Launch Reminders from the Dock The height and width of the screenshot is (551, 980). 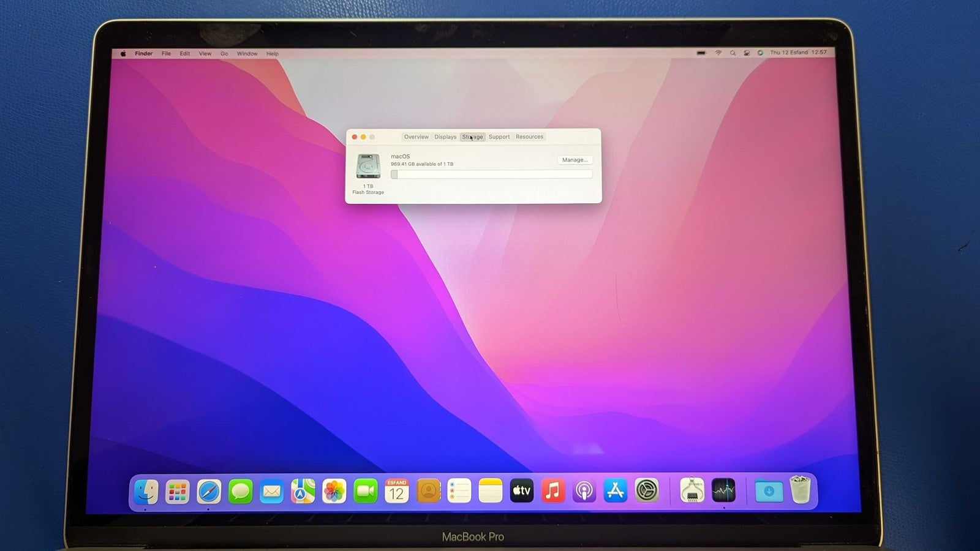(x=459, y=491)
